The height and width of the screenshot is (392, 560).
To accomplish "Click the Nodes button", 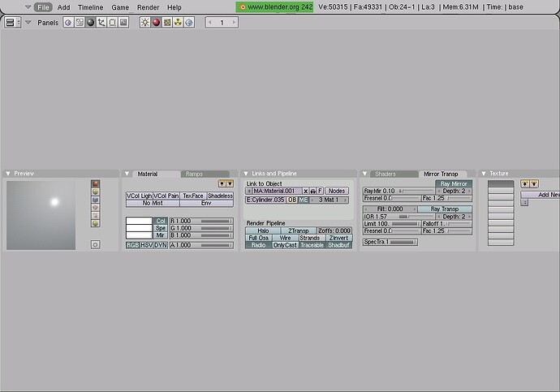I will coord(337,191).
